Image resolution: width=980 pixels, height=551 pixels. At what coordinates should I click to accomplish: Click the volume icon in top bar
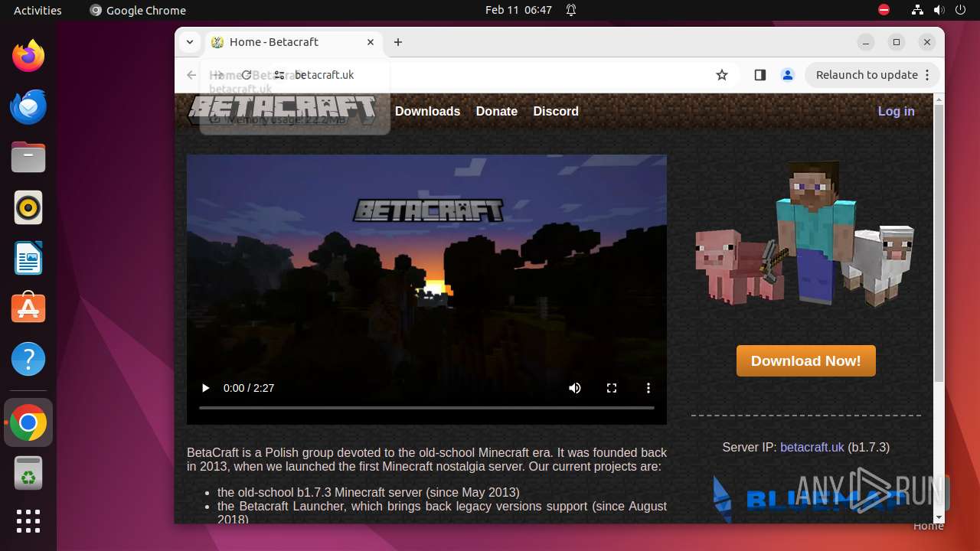939,10
